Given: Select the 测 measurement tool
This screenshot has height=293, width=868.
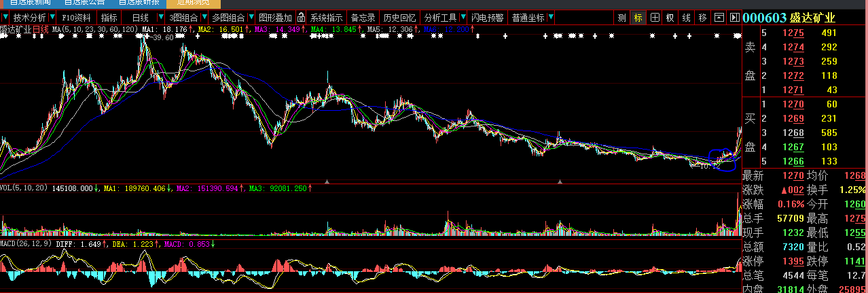Looking at the screenshot, I should click(x=621, y=18).
